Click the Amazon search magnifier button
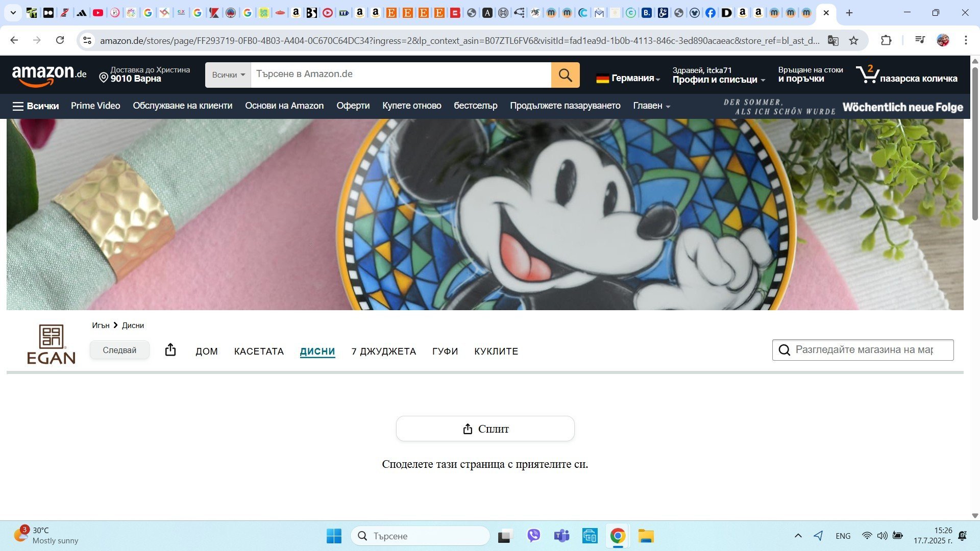This screenshot has height=551, width=980. (x=565, y=75)
